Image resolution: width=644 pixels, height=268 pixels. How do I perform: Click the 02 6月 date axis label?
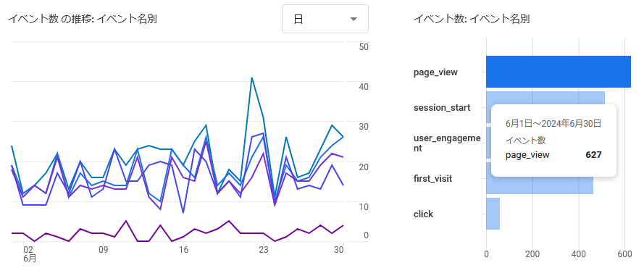[x=29, y=254]
